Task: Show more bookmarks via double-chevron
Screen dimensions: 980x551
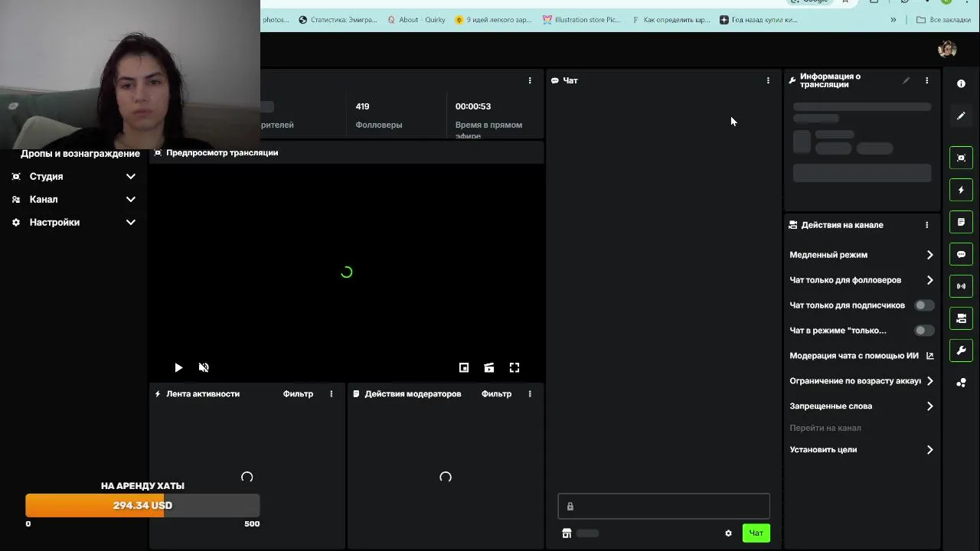Action: (x=893, y=20)
